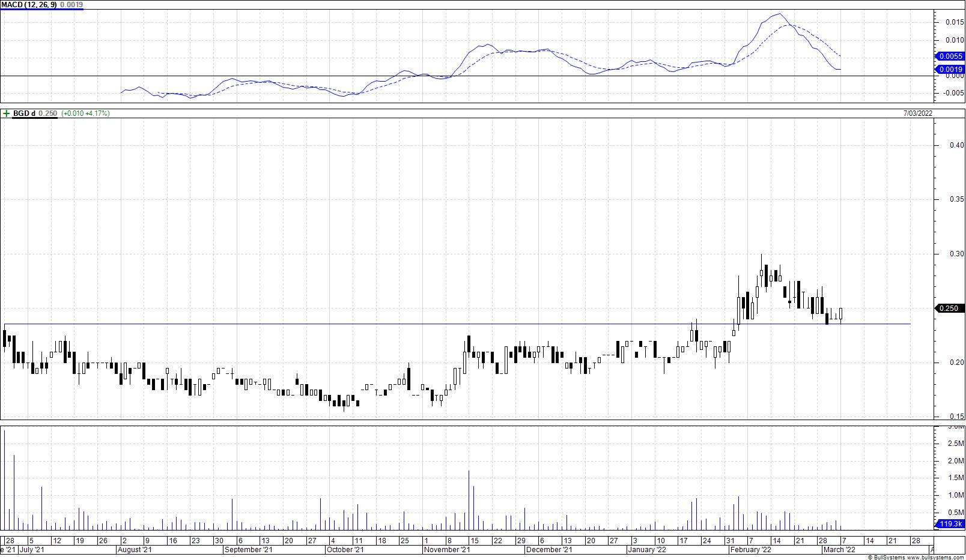This screenshot has height=560, width=966.
Task: Click the 0.0055 signal value badge
Action: point(951,56)
